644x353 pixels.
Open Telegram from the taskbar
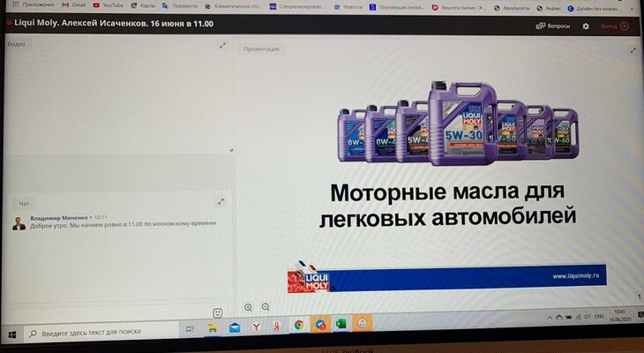[320, 325]
